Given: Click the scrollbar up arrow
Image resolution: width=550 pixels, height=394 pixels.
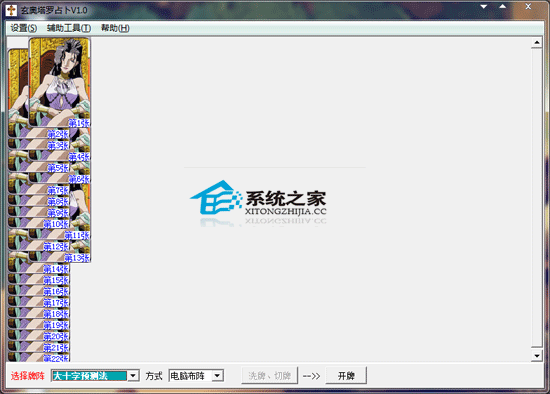Looking at the screenshot, I should [537, 43].
